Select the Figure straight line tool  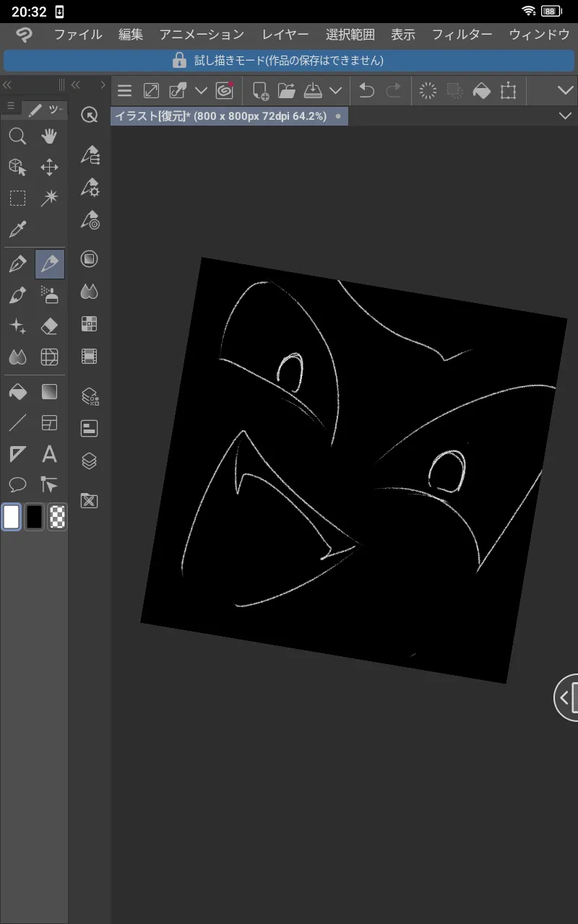click(17, 423)
